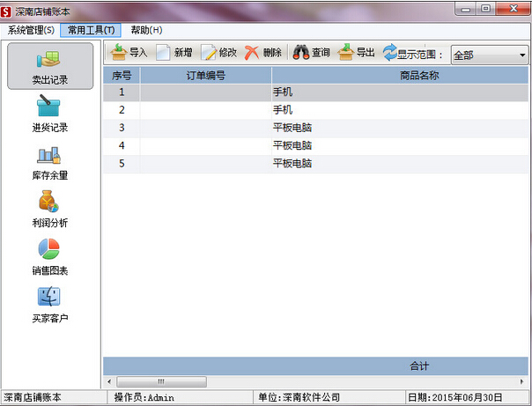Click the empty order number cell in row 1
The image size is (532, 406).
(x=205, y=92)
